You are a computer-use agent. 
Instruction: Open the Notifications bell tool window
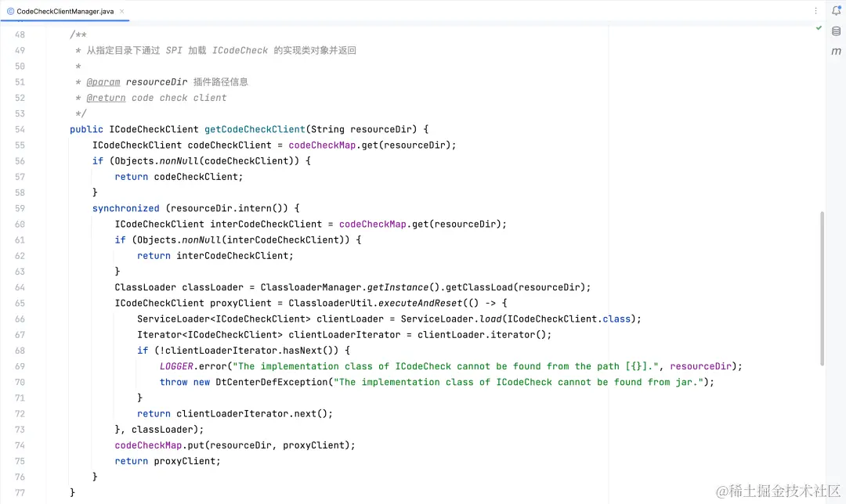coord(836,11)
